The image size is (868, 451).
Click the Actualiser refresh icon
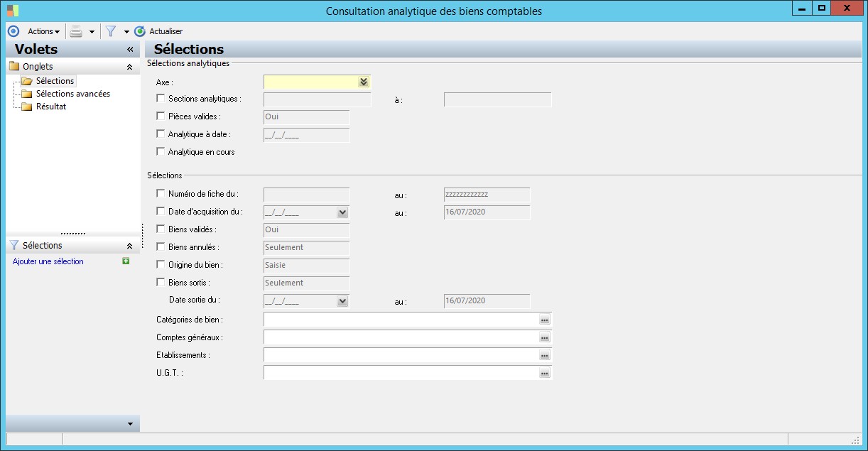[x=139, y=31]
